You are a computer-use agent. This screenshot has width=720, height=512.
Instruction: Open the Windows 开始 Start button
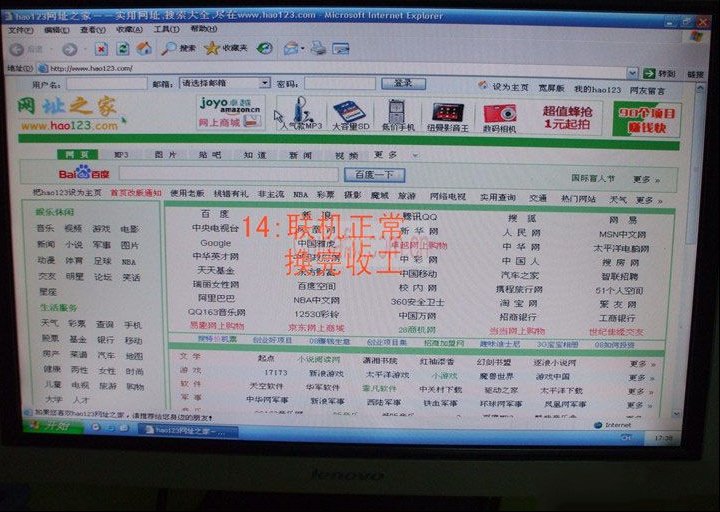pos(54,426)
